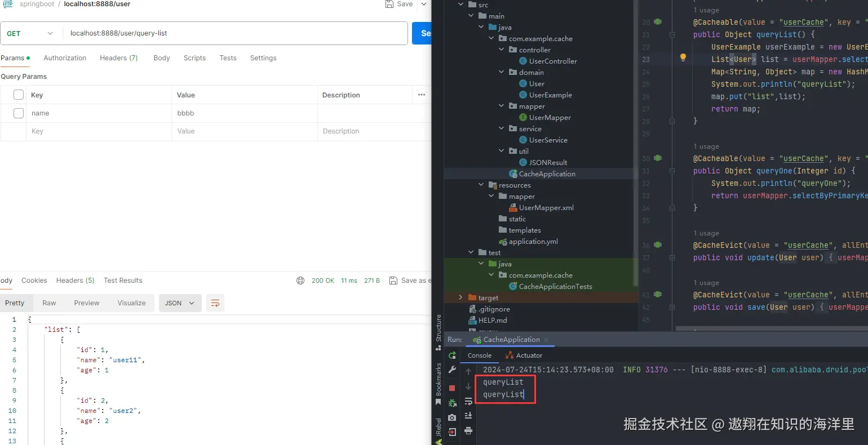The image size is (868, 445).
Task: Expand the target folder in project tree
Action: tap(460, 297)
